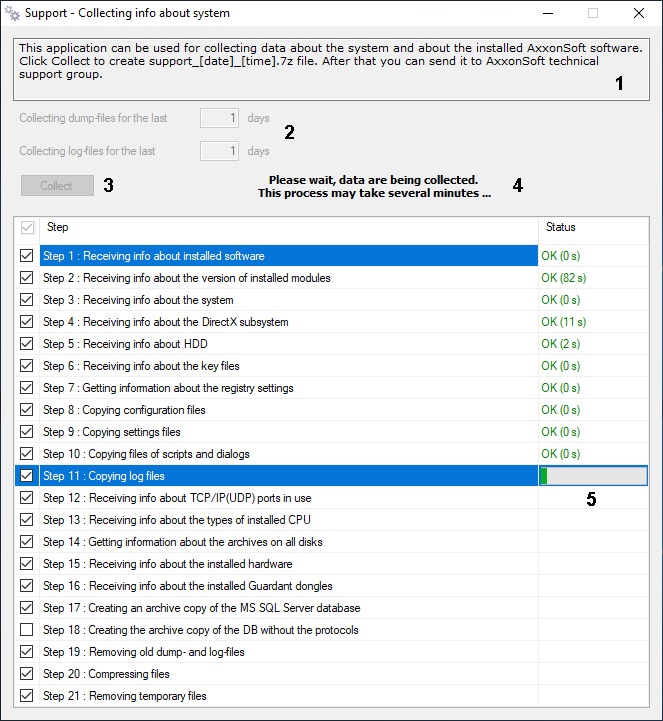Click the log-files days input field
This screenshot has width=663, height=721.
pyautogui.click(x=219, y=151)
